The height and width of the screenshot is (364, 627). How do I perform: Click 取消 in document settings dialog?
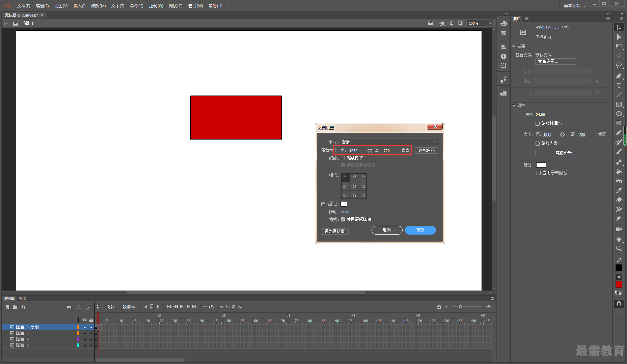[x=387, y=230]
